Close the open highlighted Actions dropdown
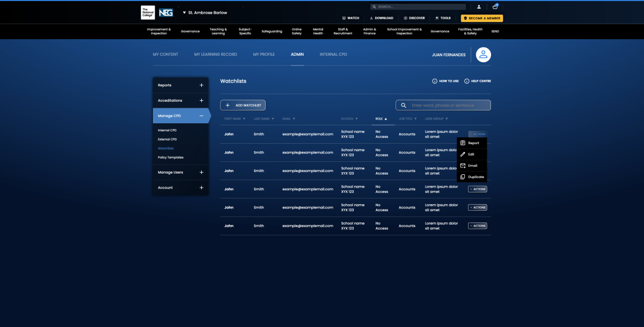The height and width of the screenshot is (327, 644). [478, 134]
